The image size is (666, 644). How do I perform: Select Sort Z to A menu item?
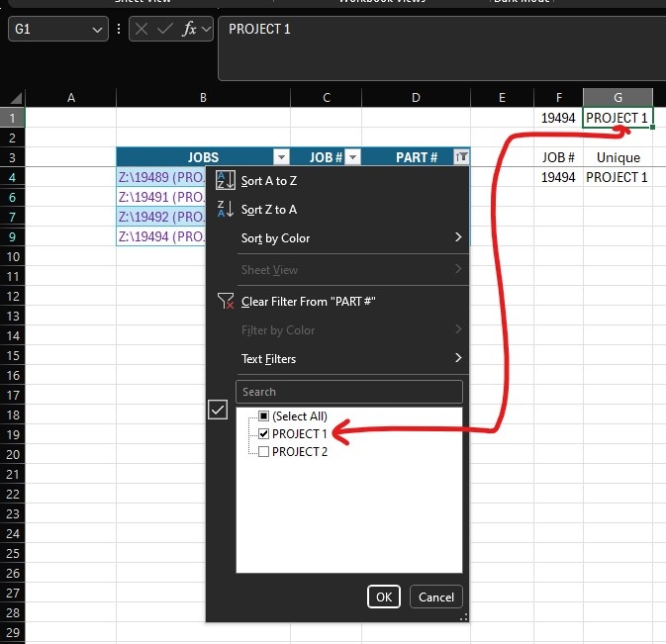tap(337, 210)
